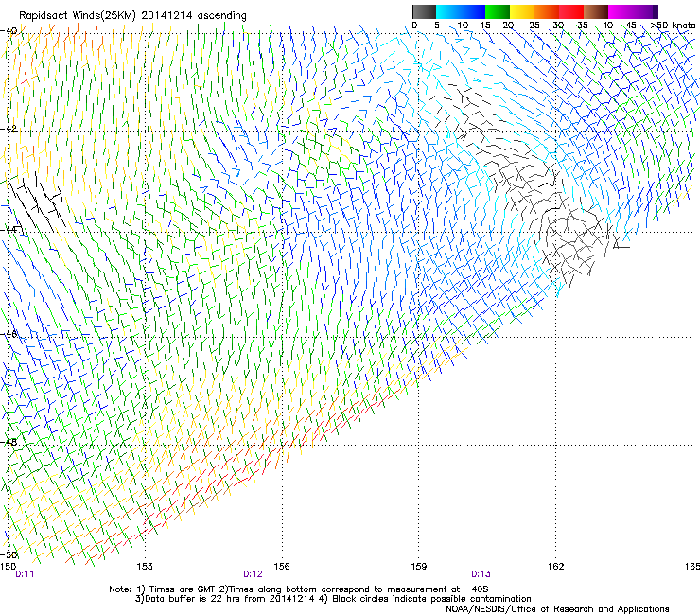
Task: Click the '>50 knots' legend label
Action: pos(673,25)
